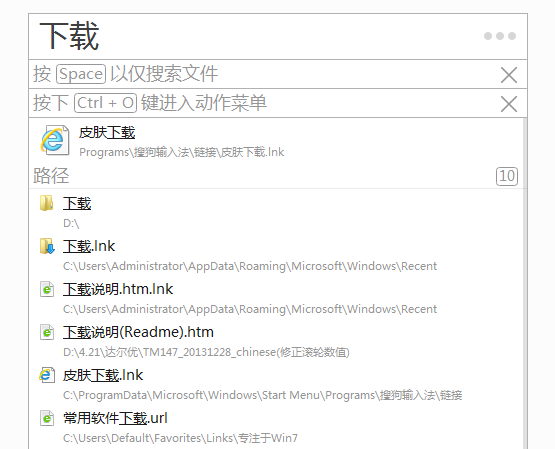
Task: Click the results list vertical scrollbar
Action: 525,283
